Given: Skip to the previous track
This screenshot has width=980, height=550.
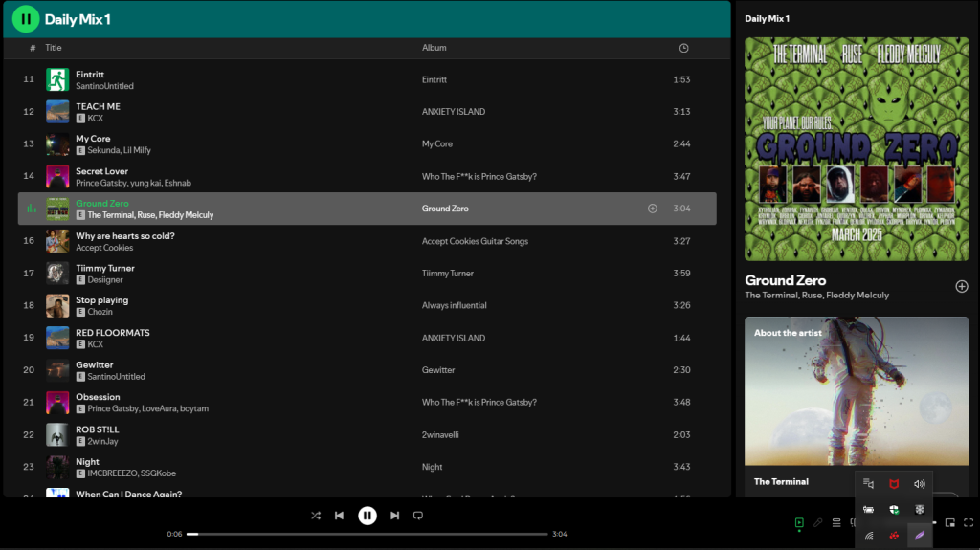Looking at the screenshot, I should 339,516.
